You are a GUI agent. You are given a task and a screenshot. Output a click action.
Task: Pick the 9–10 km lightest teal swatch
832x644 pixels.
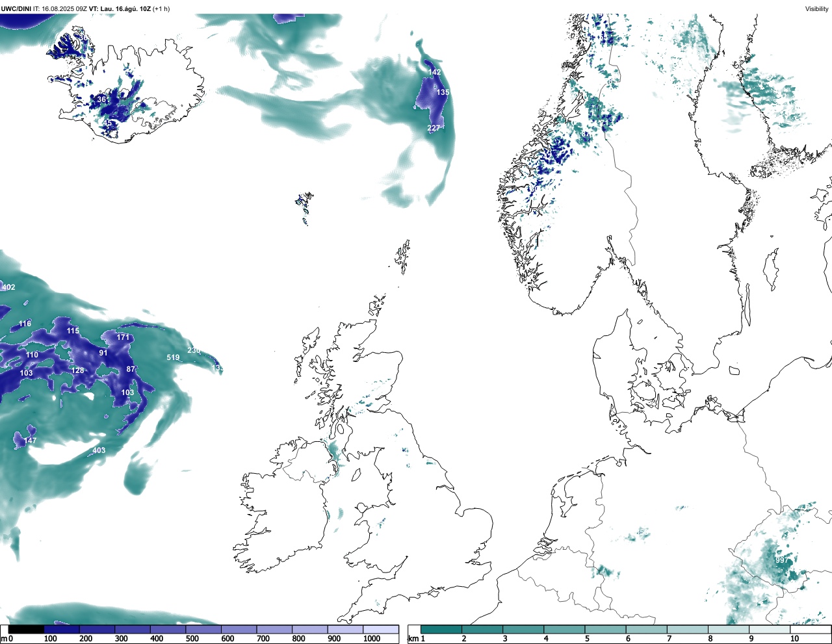click(x=770, y=629)
